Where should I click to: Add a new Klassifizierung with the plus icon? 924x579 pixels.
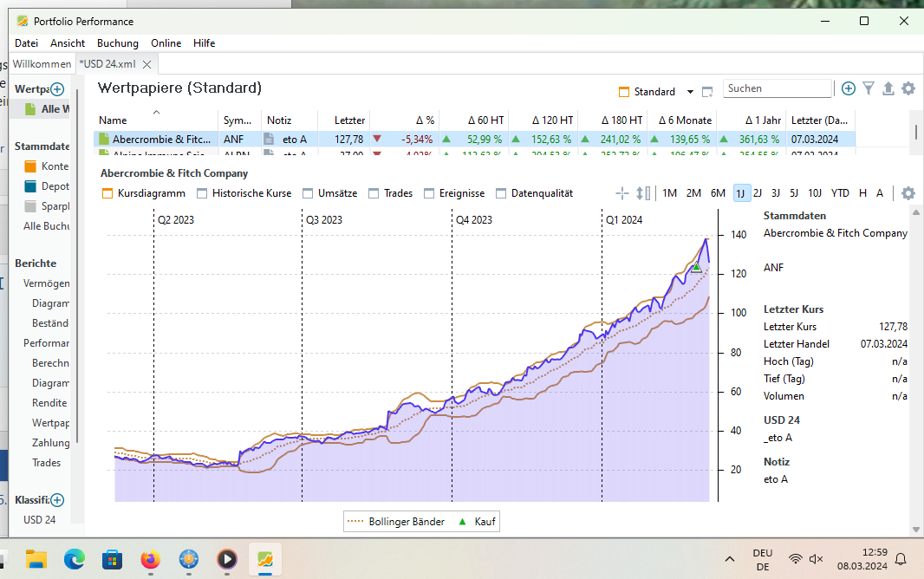pyautogui.click(x=57, y=500)
